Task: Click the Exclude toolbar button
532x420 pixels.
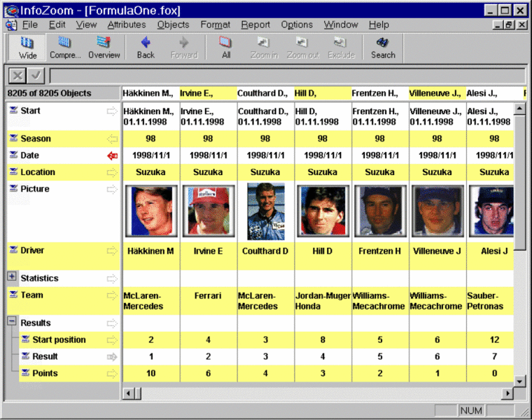Action: click(x=341, y=48)
